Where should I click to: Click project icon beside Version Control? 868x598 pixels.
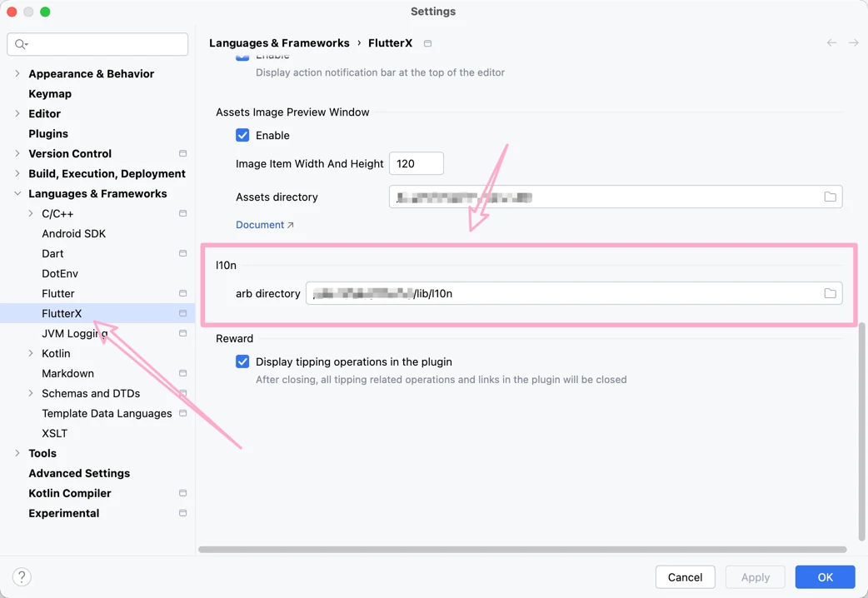point(182,153)
